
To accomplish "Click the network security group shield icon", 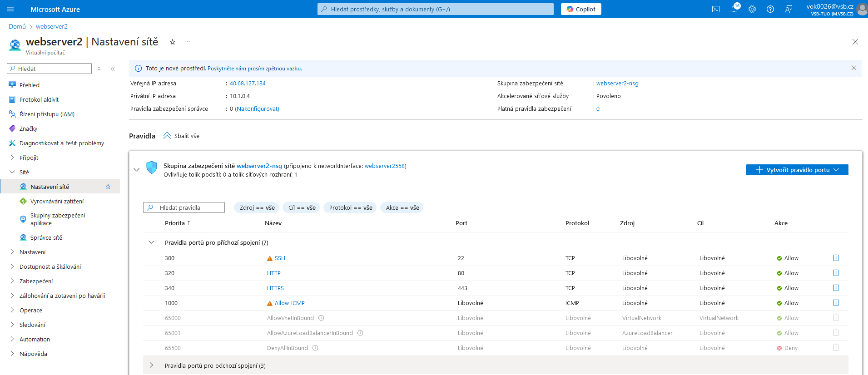I will [x=152, y=168].
